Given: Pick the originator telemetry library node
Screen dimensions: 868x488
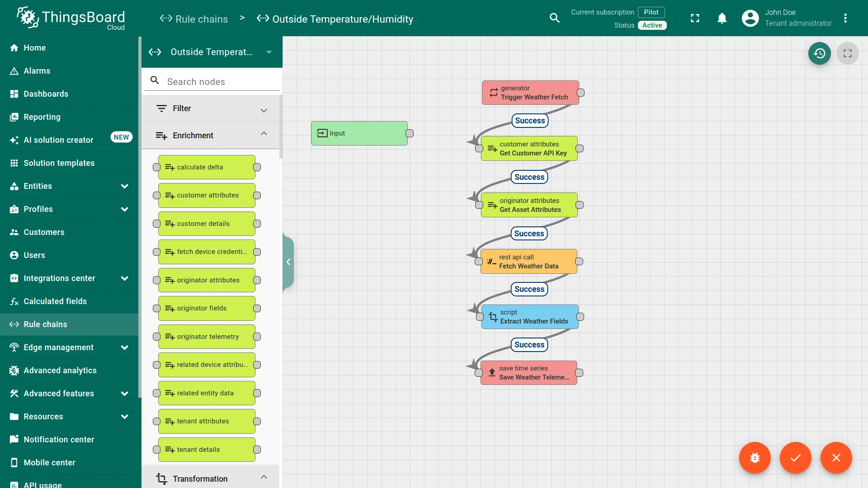Looking at the screenshot, I should pos(207,337).
